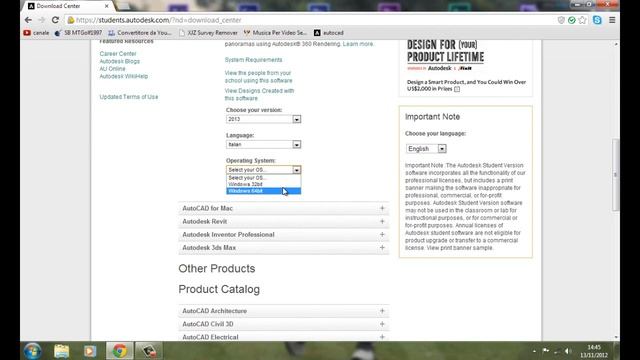Open media player taskbar icon

coord(90,351)
